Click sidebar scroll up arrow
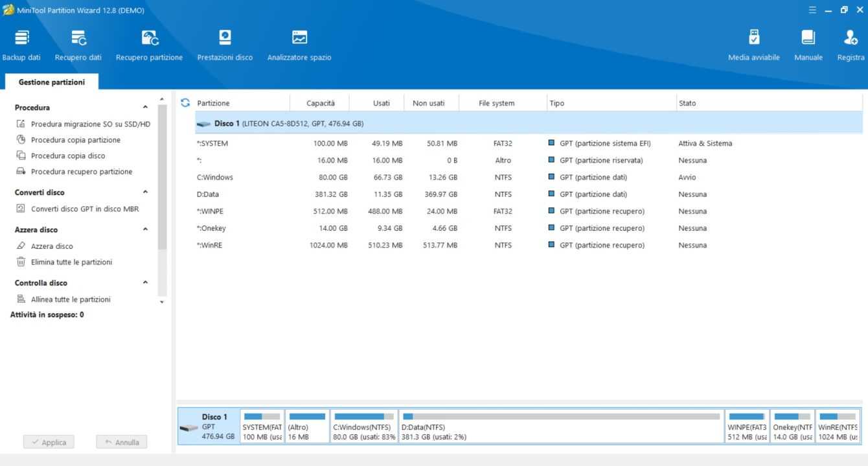Image resolution: width=868 pixels, height=466 pixels. tap(162, 99)
